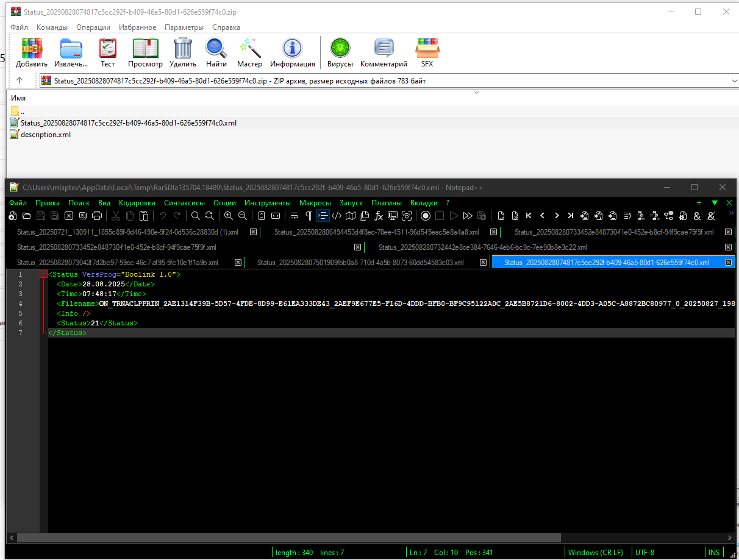Open the Кодировки menu in Notepad++
This screenshot has width=739, height=560.
137,203
